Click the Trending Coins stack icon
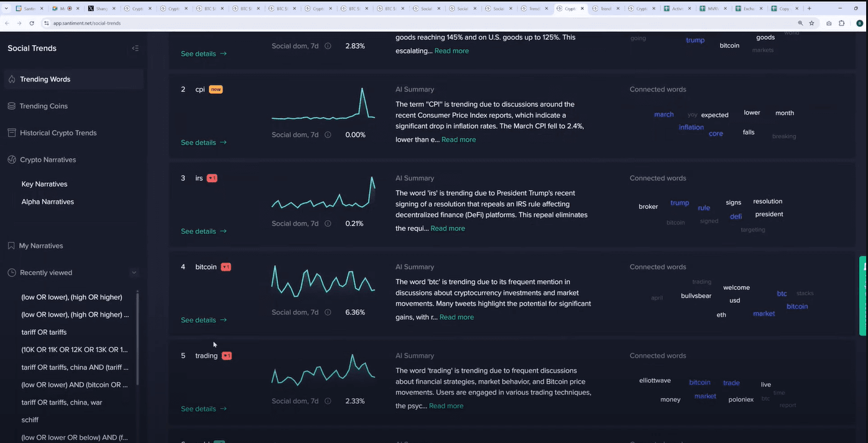 (11, 106)
